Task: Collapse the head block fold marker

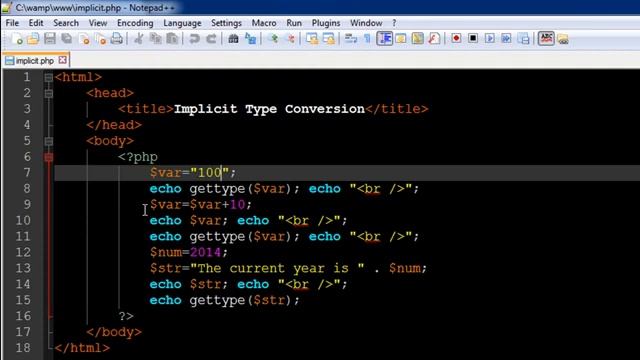Action: pos(49,93)
